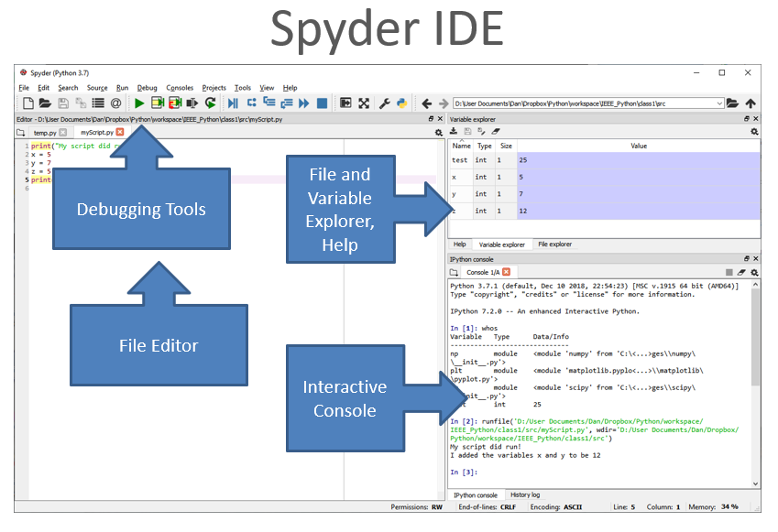The height and width of the screenshot is (532, 778).
Task: Close the Console 1/A tab
Action: pyautogui.click(x=506, y=272)
